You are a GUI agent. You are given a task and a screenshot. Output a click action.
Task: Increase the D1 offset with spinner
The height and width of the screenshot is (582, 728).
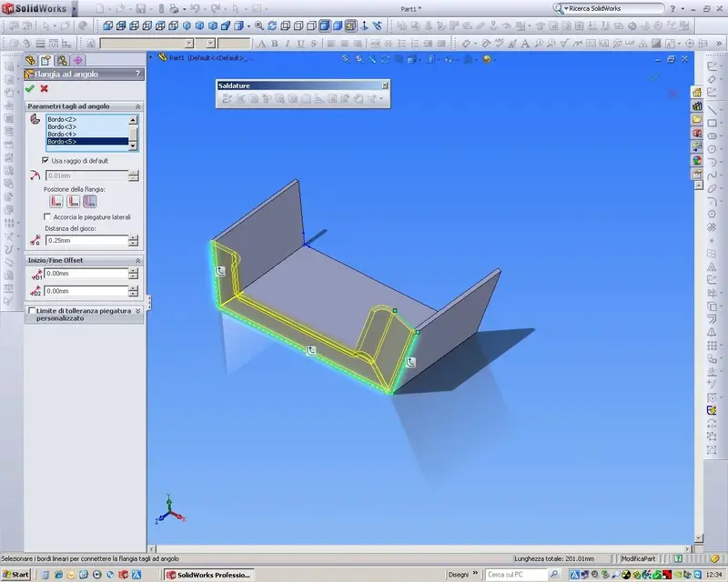click(133, 271)
